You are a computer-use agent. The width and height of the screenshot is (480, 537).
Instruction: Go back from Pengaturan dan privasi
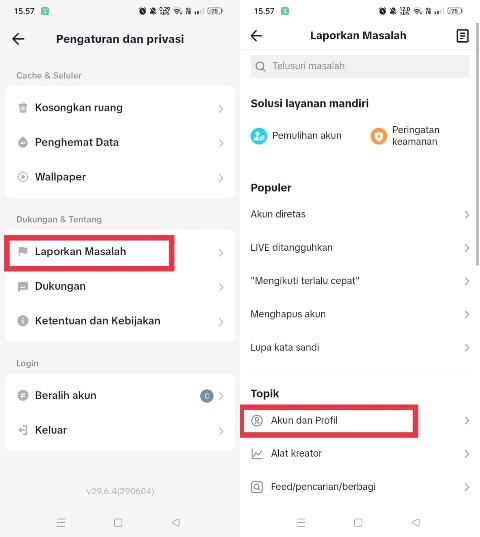[x=18, y=39]
